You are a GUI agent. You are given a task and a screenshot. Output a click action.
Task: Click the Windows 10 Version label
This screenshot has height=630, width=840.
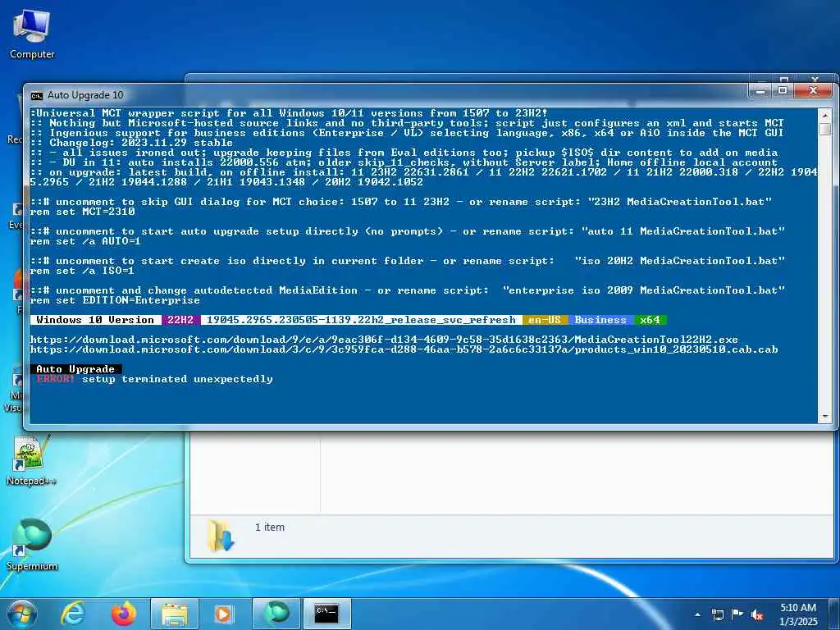[95, 320]
